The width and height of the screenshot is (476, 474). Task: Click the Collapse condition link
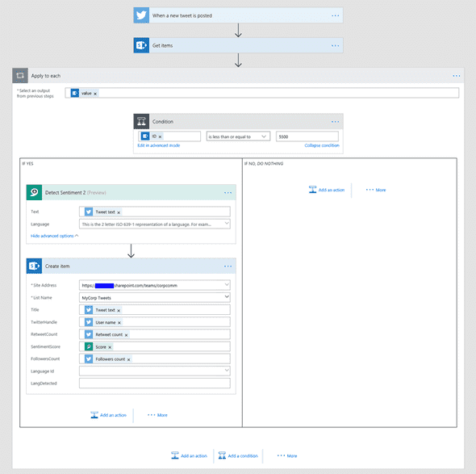click(x=322, y=145)
